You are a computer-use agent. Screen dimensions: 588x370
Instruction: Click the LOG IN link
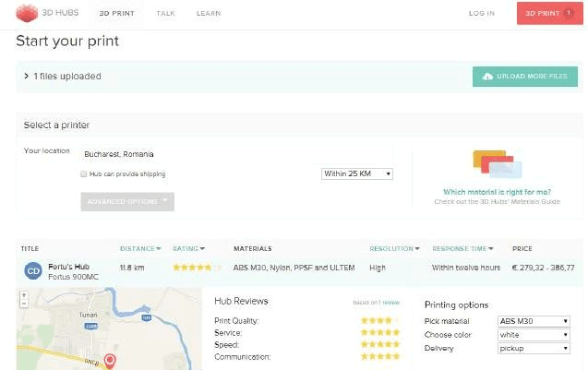coord(482,14)
